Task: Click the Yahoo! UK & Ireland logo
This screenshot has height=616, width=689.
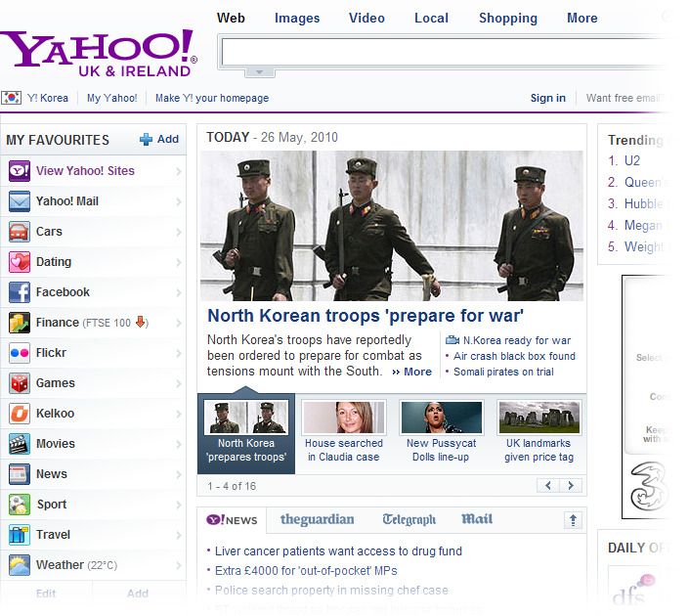Action: 100,53
